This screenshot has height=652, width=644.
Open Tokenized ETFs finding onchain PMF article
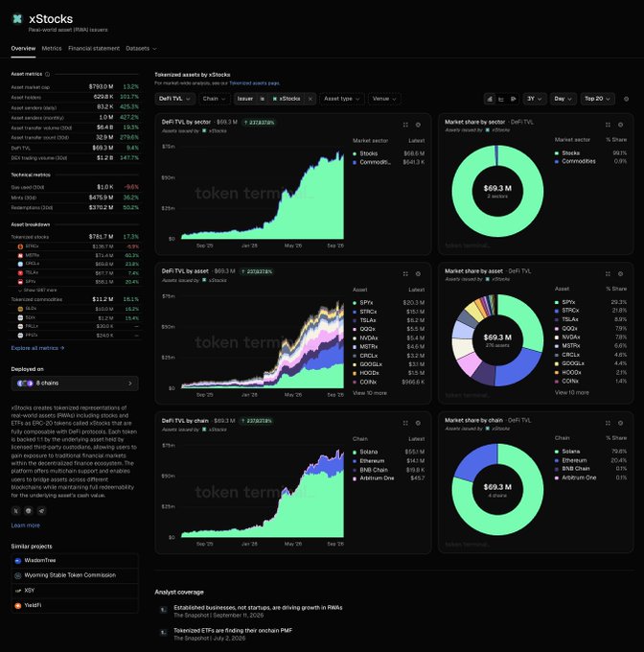tap(233, 631)
